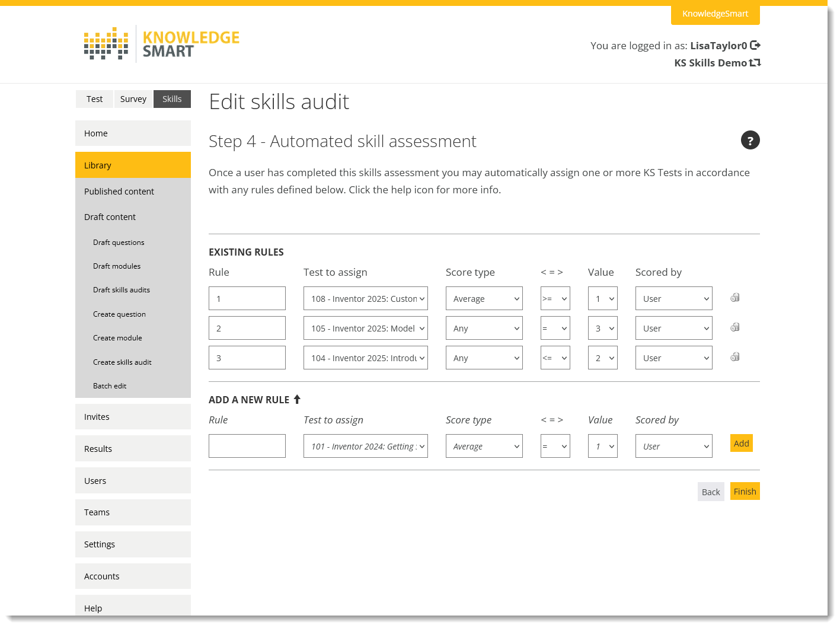Screen dimensions: 840x628
Task: Click the switch account icon beside KS Skills Demo
Action: point(755,62)
